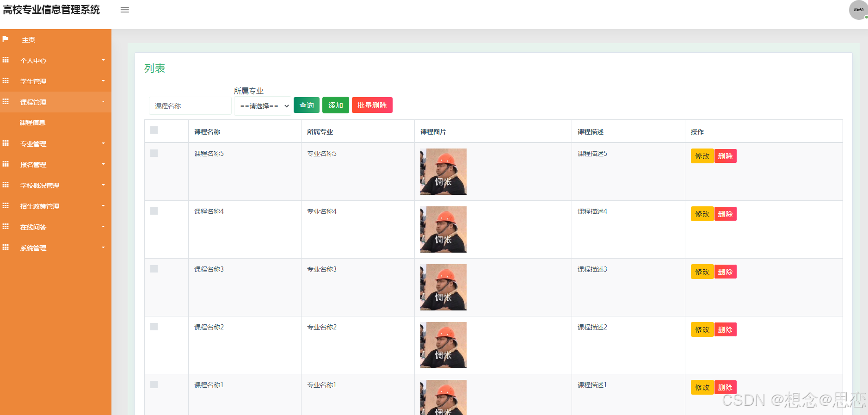Image resolution: width=868 pixels, height=415 pixels.
Task: Click the flag icon beside 主页
Action: pyautogui.click(x=6, y=39)
